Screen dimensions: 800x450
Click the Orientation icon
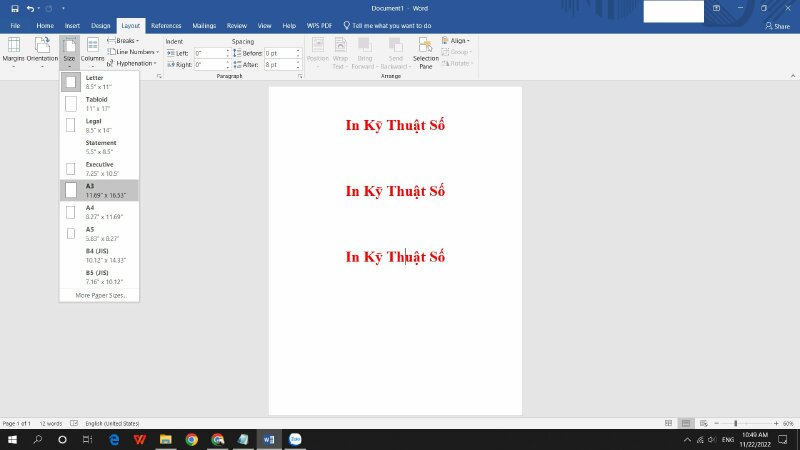pyautogui.click(x=42, y=50)
